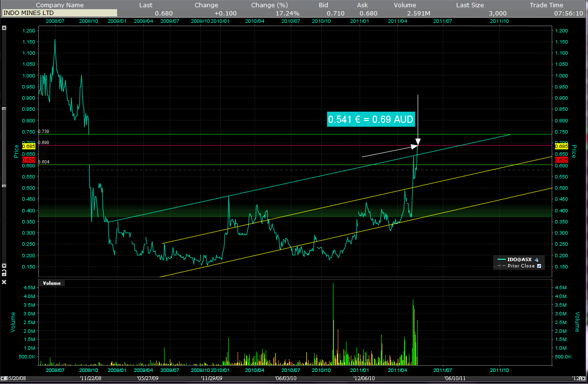Screen dimensions: 588x384
Task: Click the Company Name column header
Action: [59, 5]
